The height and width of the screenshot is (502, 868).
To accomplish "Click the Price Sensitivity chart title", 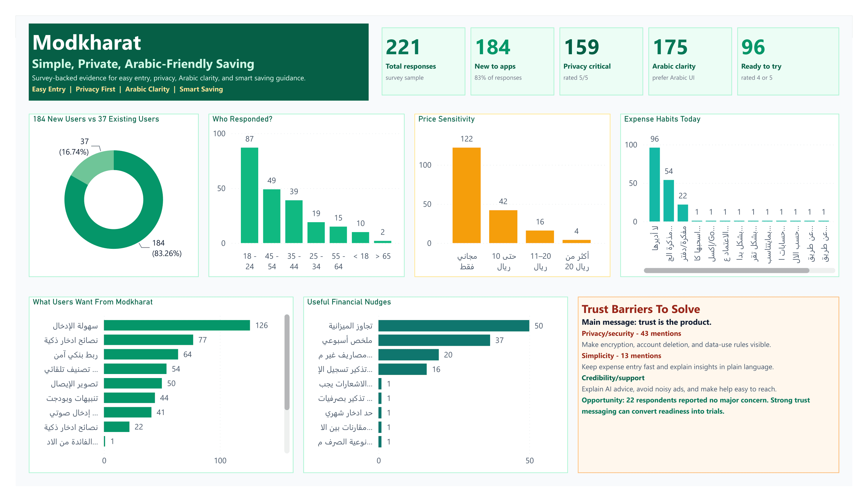I will [446, 119].
